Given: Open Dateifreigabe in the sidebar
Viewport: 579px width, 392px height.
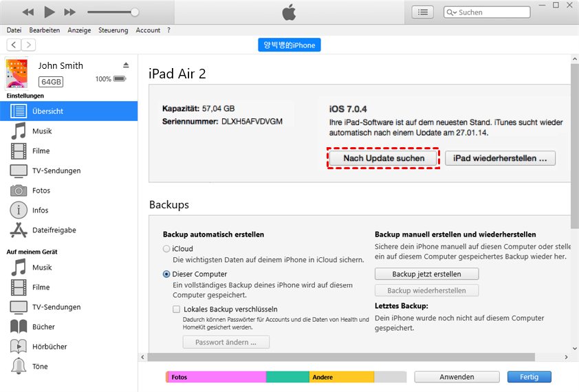Looking at the screenshot, I should 54,230.
